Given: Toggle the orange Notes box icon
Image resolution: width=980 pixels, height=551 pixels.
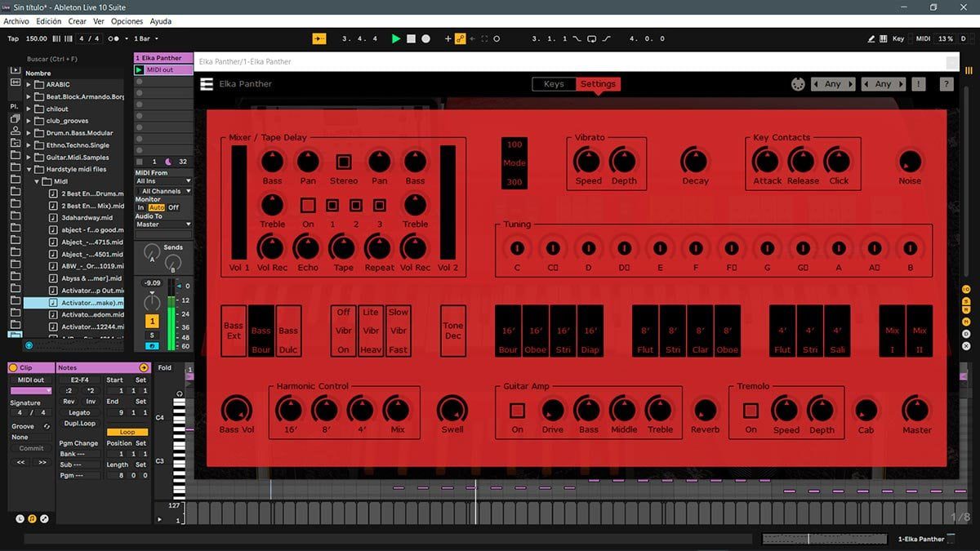Looking at the screenshot, I should click(x=32, y=518).
